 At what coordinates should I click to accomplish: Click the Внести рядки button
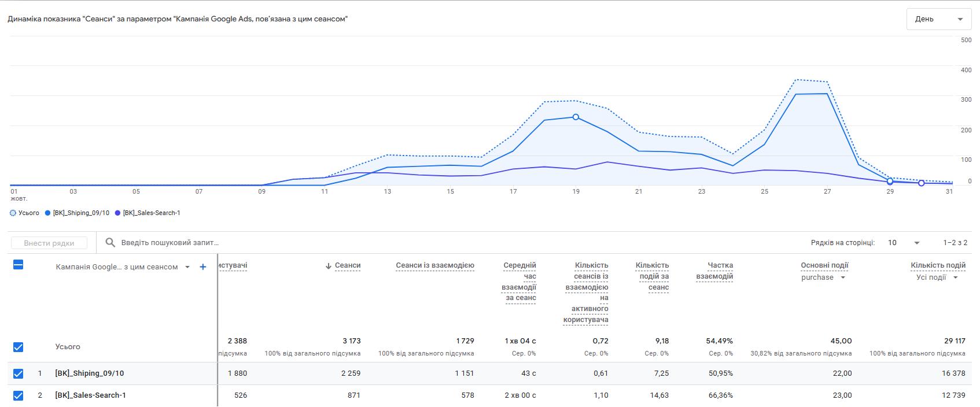coord(49,243)
